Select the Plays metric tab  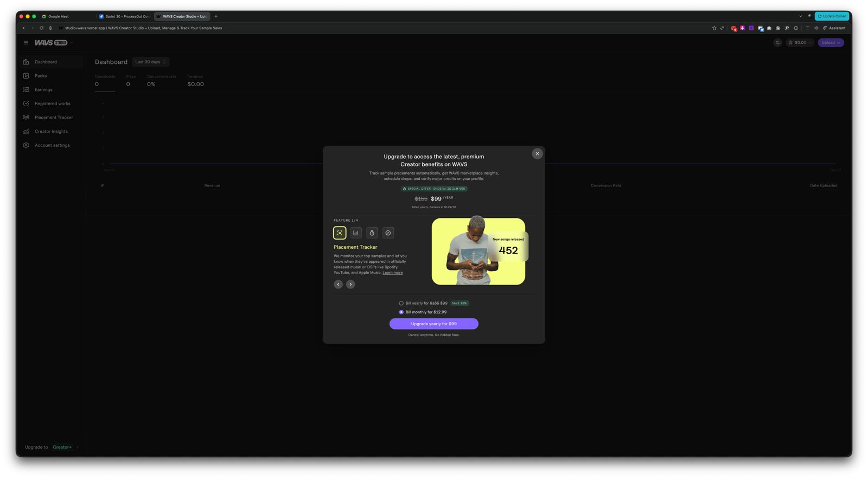point(131,81)
